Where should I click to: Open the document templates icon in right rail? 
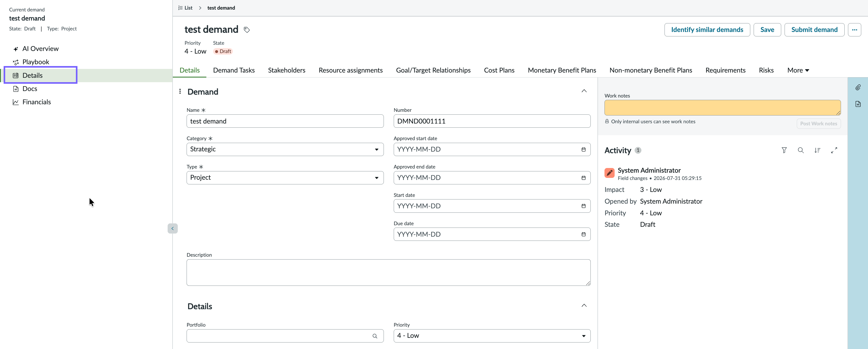coord(858,104)
